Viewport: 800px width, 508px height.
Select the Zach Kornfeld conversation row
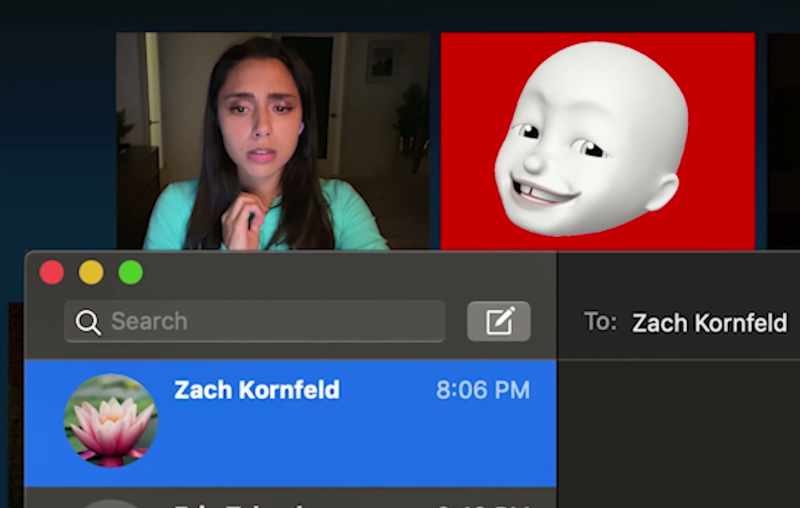[290, 423]
